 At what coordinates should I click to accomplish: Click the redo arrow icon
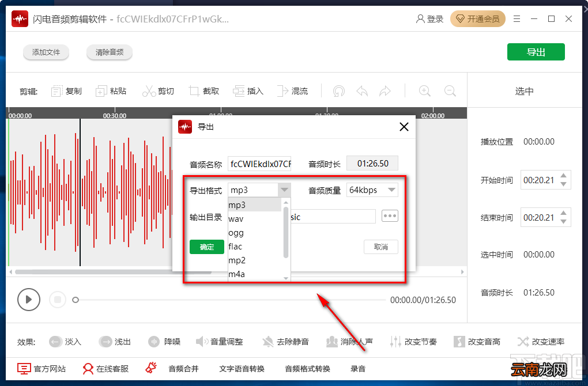tap(385, 91)
